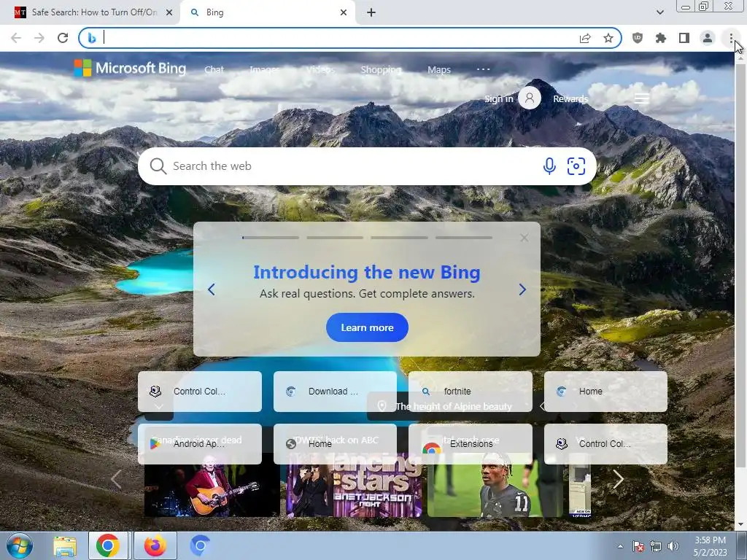Show hidden system tray icons
Image resolution: width=747 pixels, height=560 pixels.
(x=620, y=546)
